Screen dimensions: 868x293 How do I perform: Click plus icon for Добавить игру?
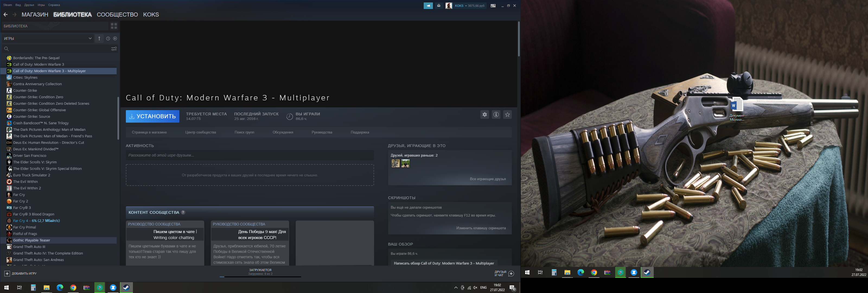(7, 273)
